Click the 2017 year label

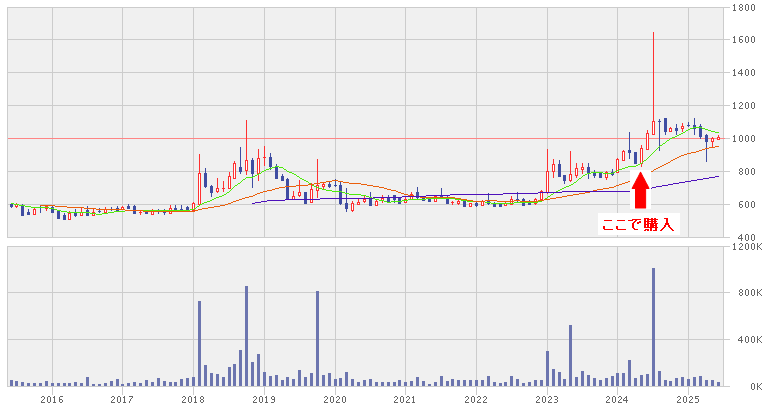pyautogui.click(x=122, y=400)
